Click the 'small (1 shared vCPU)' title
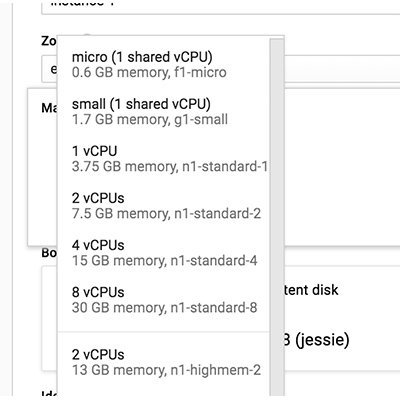 click(x=141, y=104)
